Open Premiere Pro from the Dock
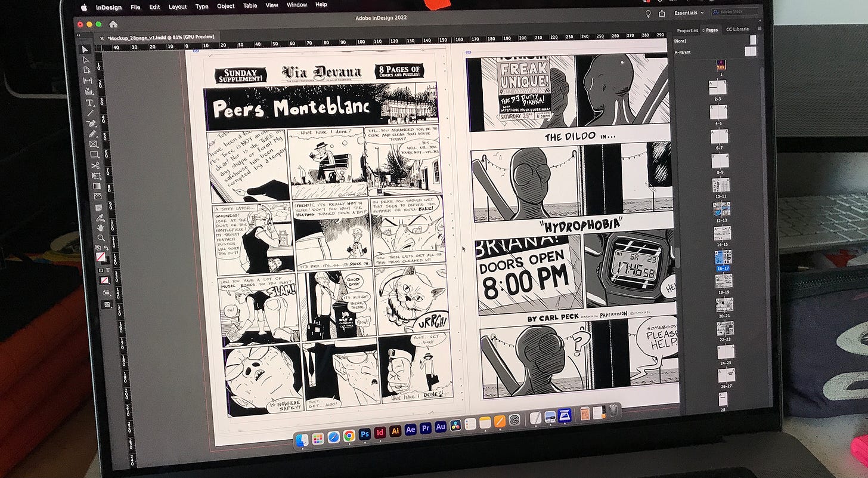Image resolution: width=868 pixels, height=478 pixels. tap(426, 428)
